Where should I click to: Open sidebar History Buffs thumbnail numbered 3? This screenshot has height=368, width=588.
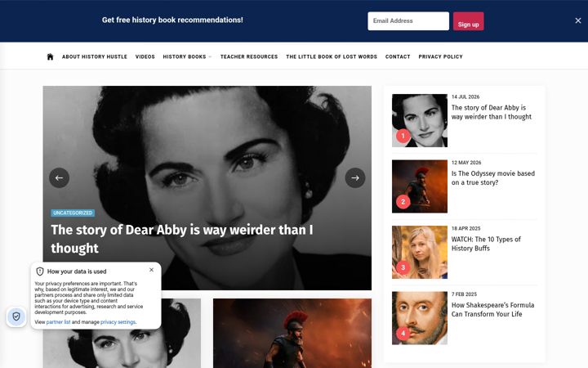[x=419, y=252]
